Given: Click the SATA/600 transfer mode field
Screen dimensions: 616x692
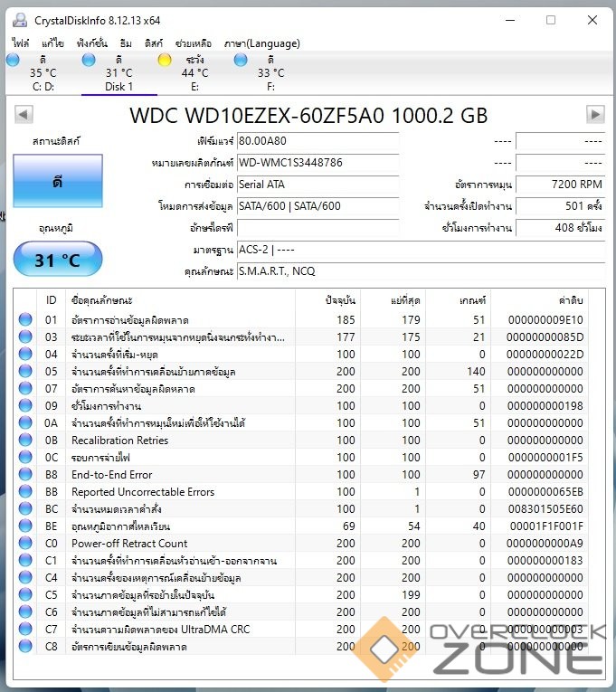Looking at the screenshot, I should (317, 205).
